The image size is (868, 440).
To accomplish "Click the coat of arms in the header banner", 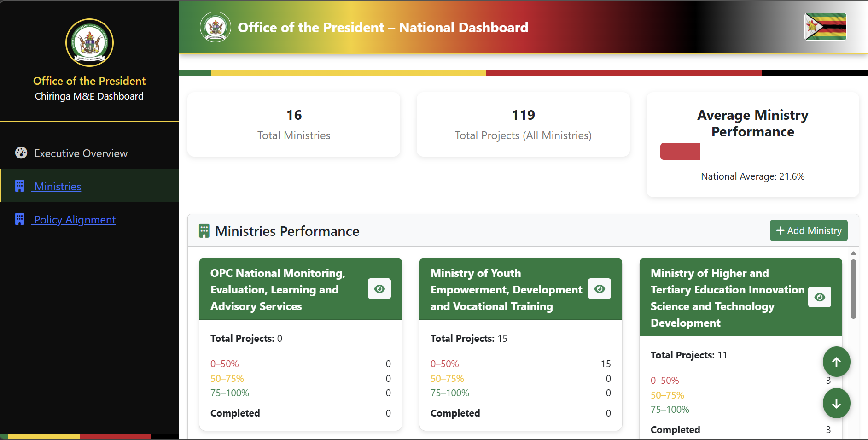I will click(215, 27).
